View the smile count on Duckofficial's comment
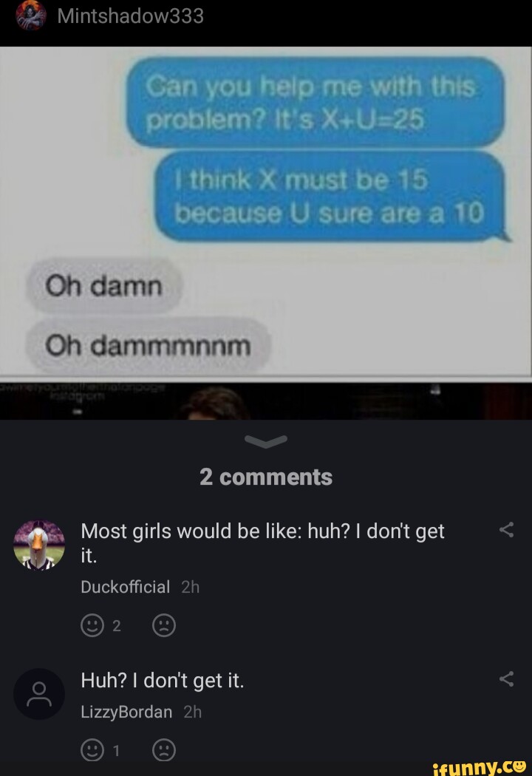Image resolution: width=532 pixels, height=776 pixels. coord(116,626)
